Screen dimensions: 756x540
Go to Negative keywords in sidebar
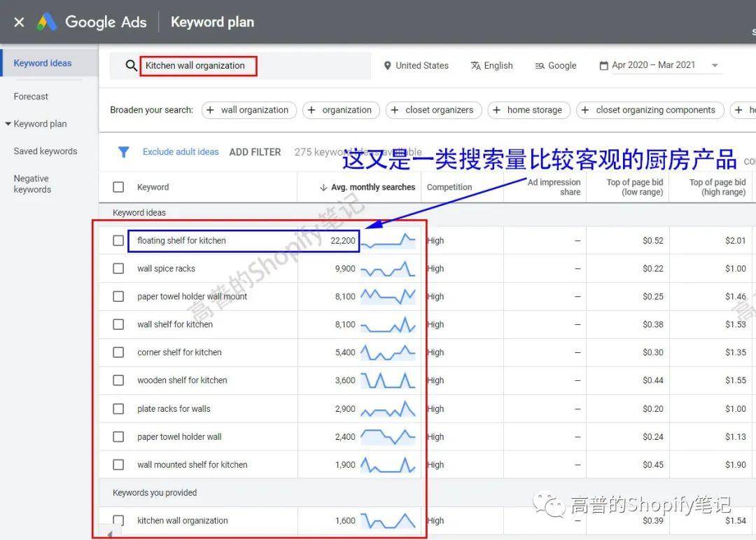point(32,184)
